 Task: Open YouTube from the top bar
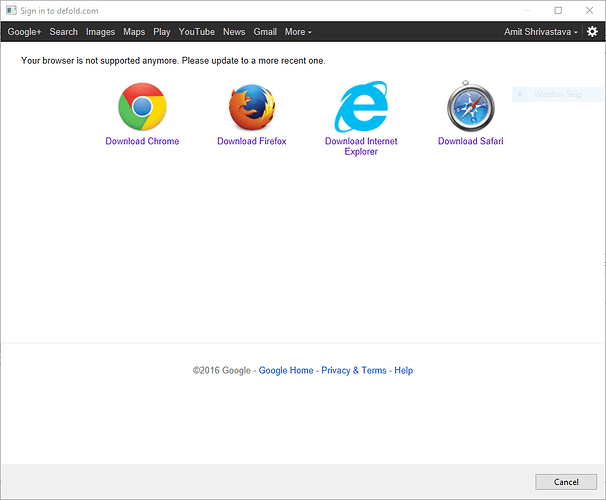click(x=197, y=32)
